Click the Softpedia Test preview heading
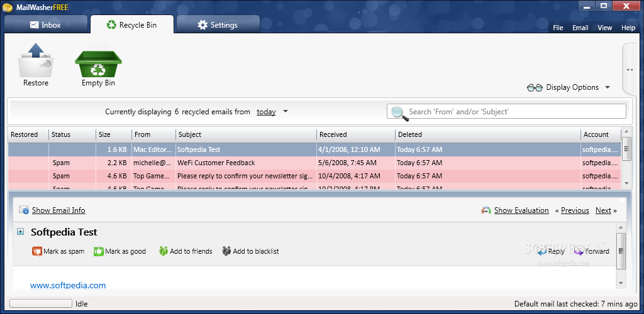Screen dimensions: 644x314 64,232
